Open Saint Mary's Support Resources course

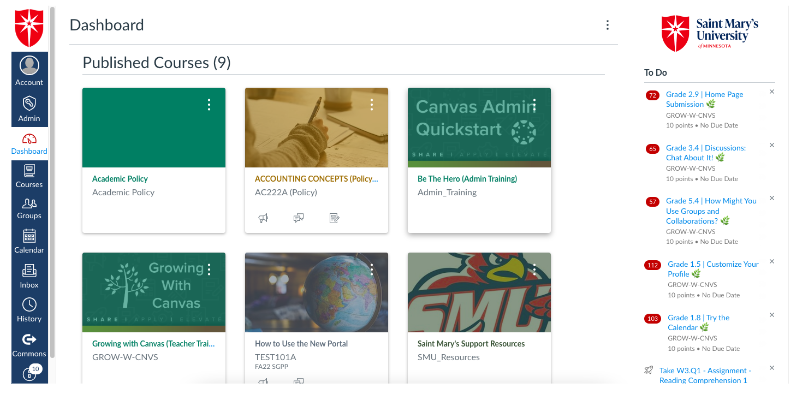[471, 344]
